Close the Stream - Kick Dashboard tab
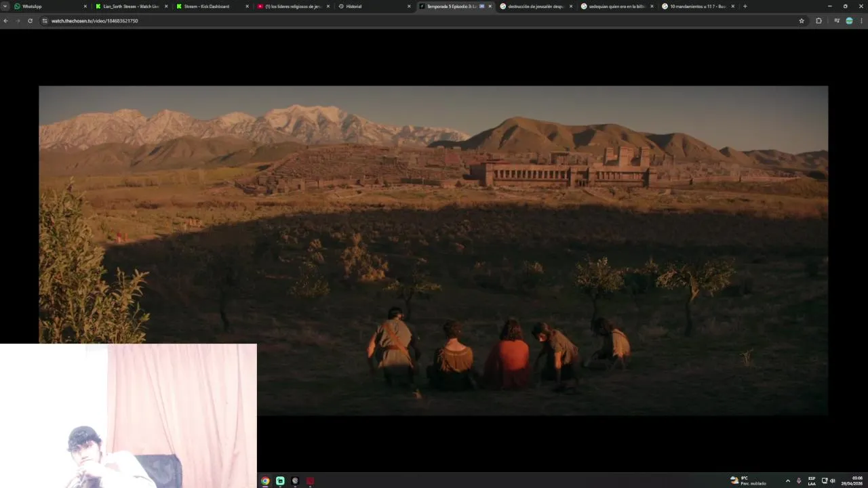The width and height of the screenshot is (868, 488). [x=247, y=6]
